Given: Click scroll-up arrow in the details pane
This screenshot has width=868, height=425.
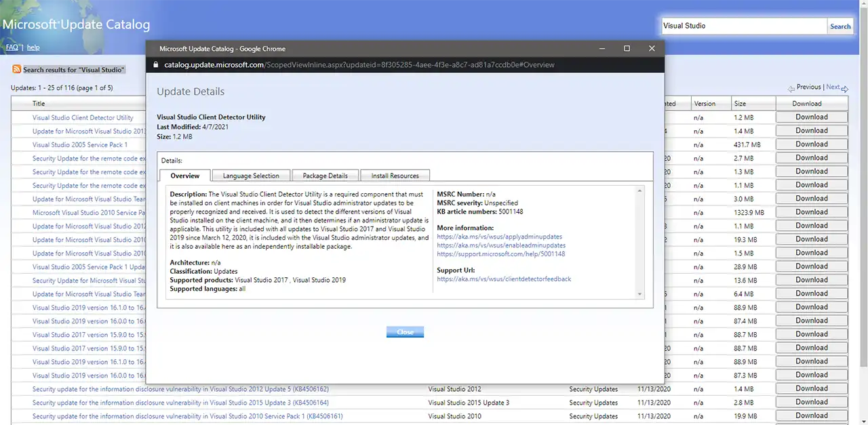Looking at the screenshot, I should pos(639,191).
